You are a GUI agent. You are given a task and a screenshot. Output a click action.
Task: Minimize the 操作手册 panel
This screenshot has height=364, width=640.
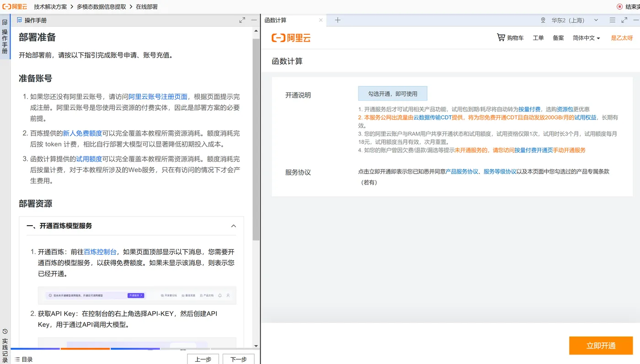coord(254,20)
